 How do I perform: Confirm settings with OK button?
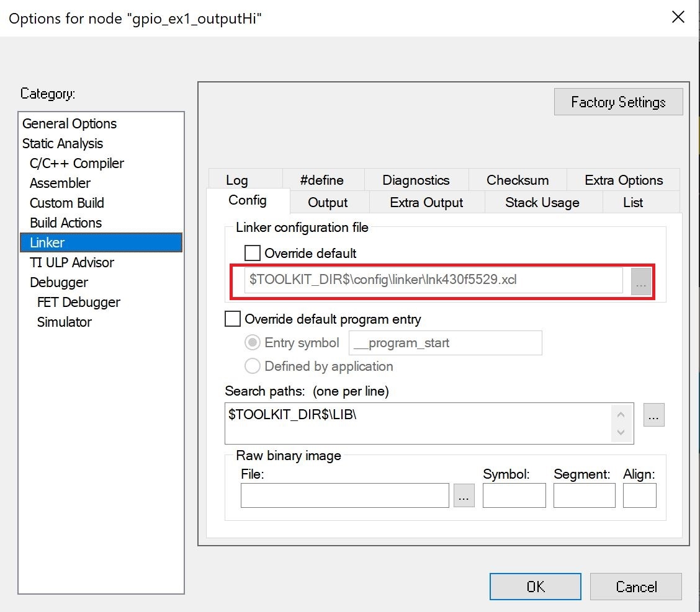[535, 587]
